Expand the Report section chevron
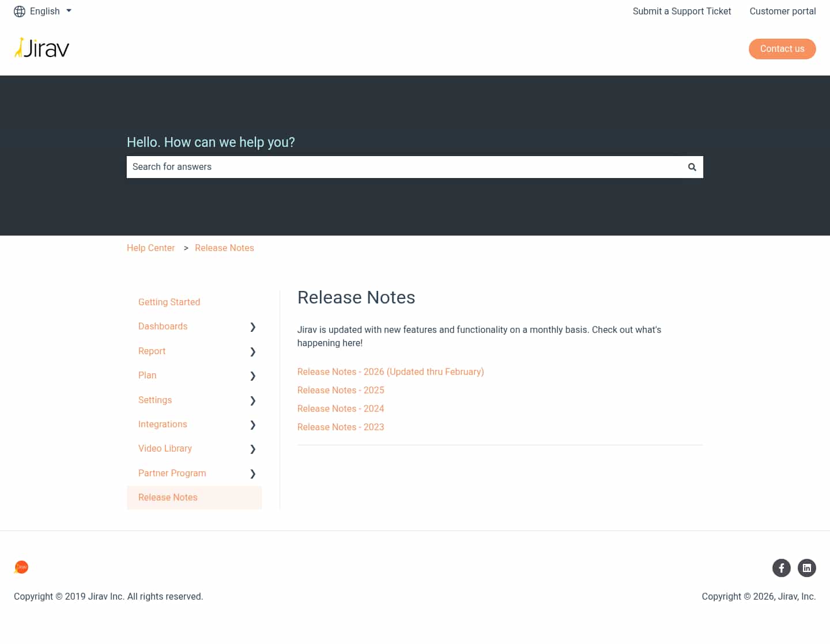 [x=252, y=351]
